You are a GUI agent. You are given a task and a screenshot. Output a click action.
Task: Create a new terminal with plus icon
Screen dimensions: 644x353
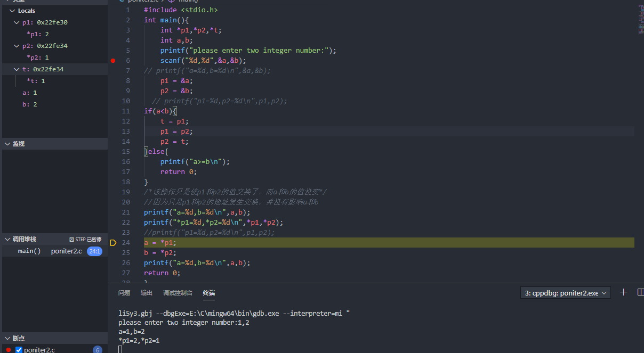pos(623,292)
